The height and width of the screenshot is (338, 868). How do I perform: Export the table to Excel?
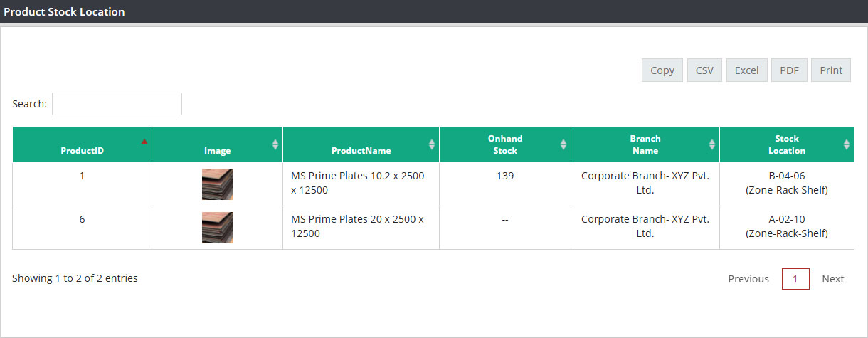[x=747, y=70]
